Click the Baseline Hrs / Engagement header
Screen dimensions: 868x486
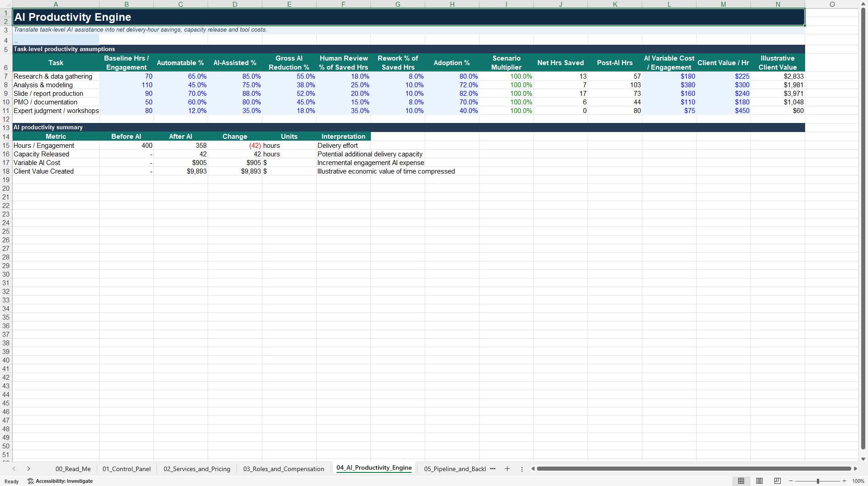point(126,63)
